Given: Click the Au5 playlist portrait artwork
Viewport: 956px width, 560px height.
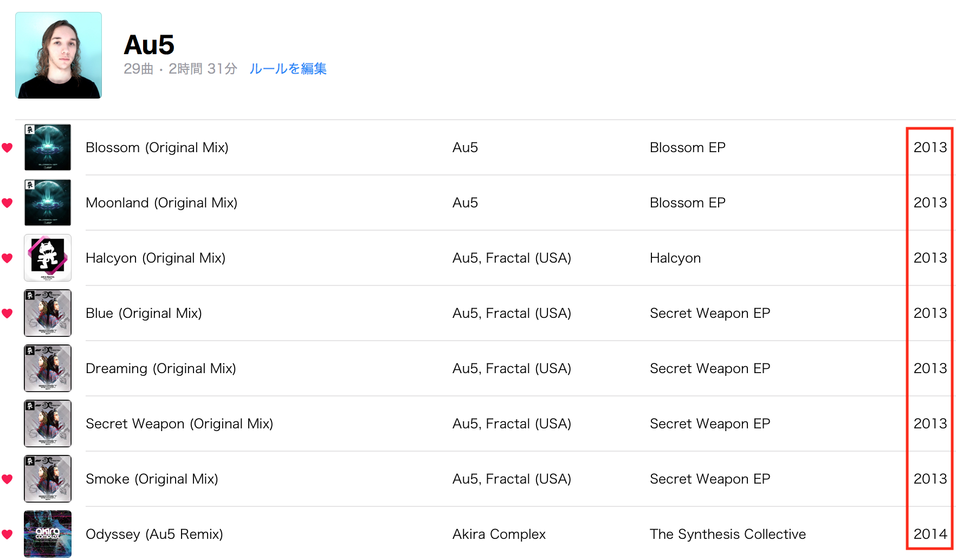Looking at the screenshot, I should tap(59, 55).
